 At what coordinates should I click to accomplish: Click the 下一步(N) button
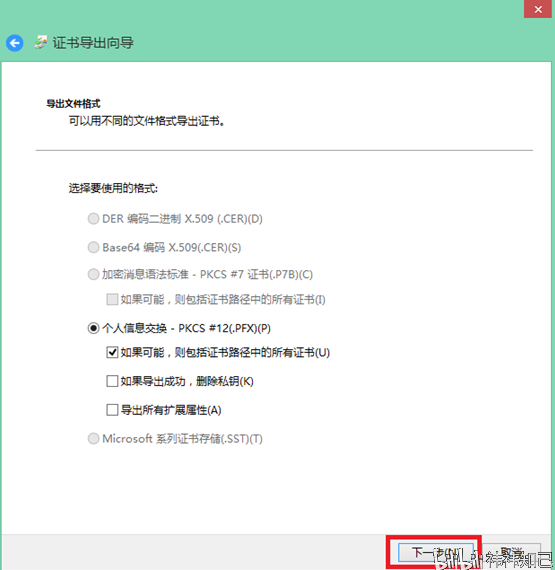click(436, 553)
